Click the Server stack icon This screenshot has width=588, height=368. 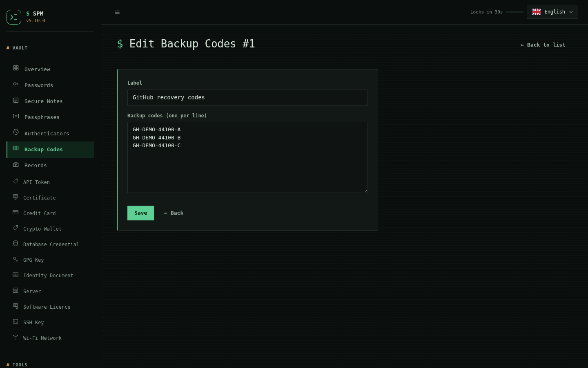16,290
